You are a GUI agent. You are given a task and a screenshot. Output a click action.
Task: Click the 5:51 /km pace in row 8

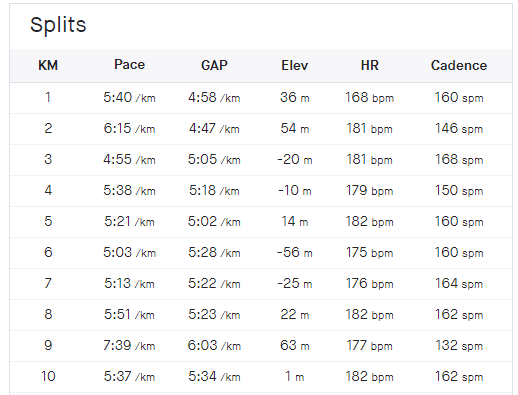pyautogui.click(x=129, y=315)
